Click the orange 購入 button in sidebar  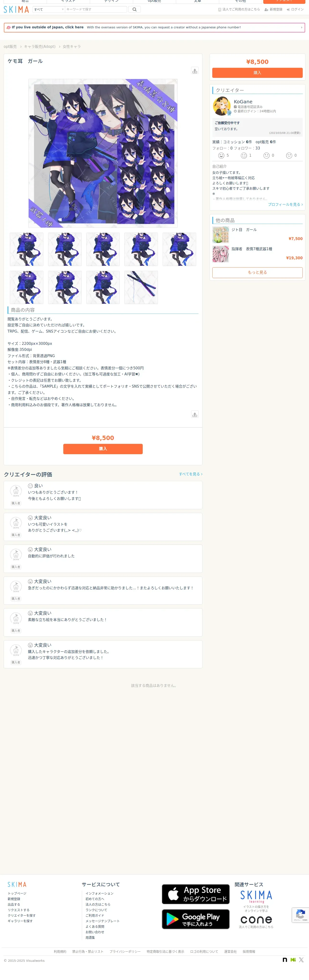click(257, 73)
